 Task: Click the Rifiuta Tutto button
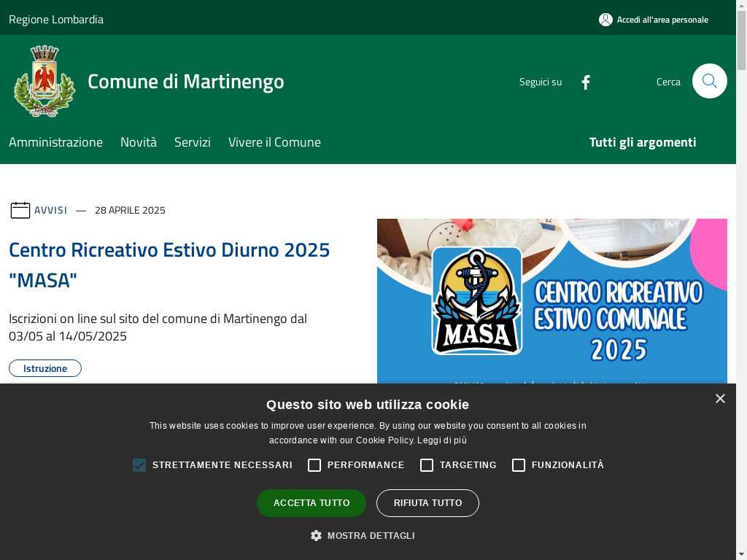point(427,503)
